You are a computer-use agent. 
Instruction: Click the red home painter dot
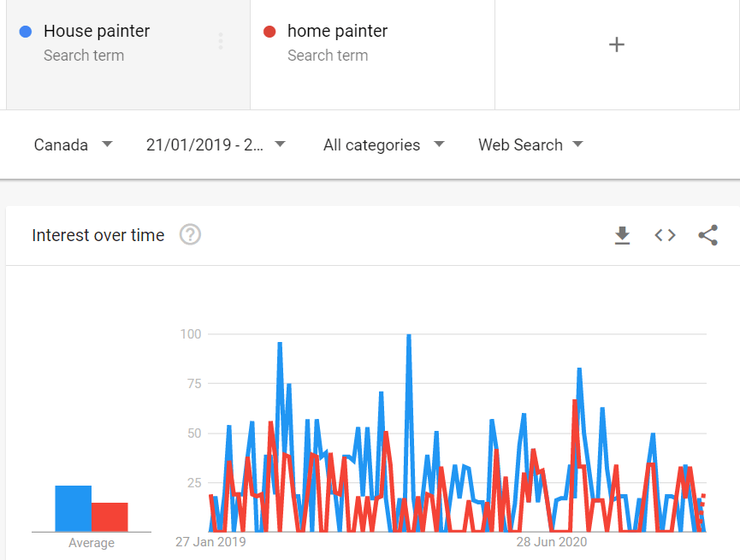[x=269, y=32]
